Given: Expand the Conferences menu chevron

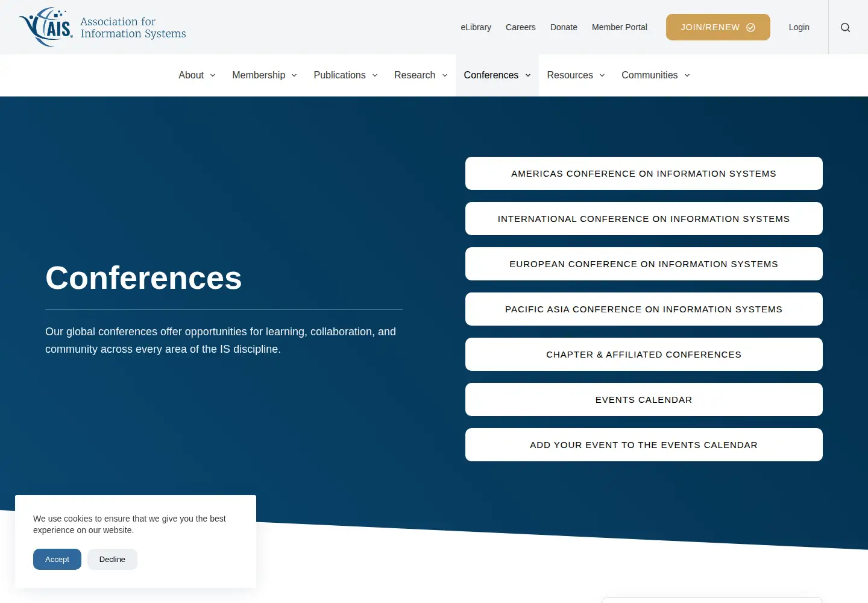Looking at the screenshot, I should tap(527, 75).
